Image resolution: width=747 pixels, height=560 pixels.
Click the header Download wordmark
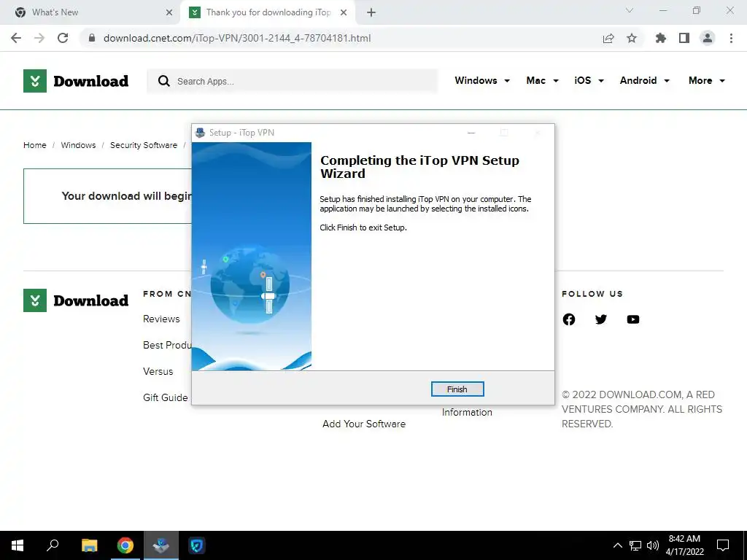[91, 81]
